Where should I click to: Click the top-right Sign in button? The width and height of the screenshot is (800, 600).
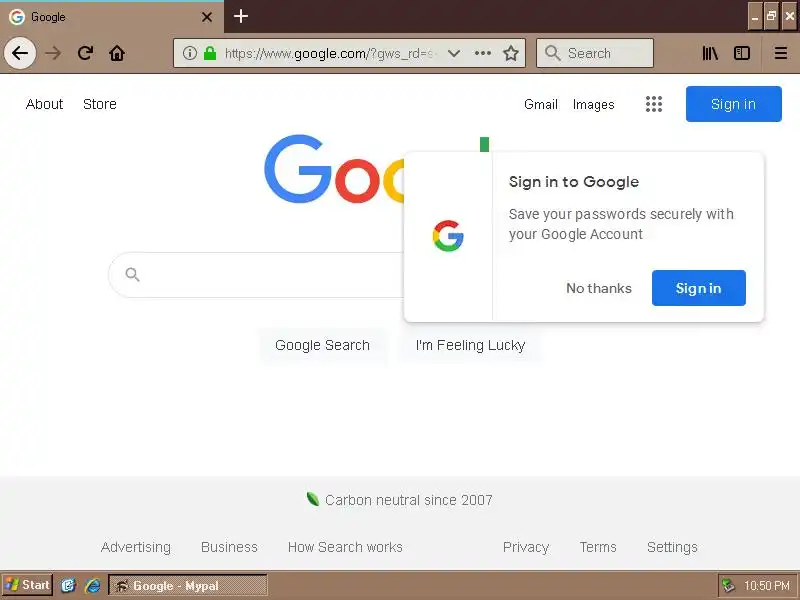click(734, 104)
